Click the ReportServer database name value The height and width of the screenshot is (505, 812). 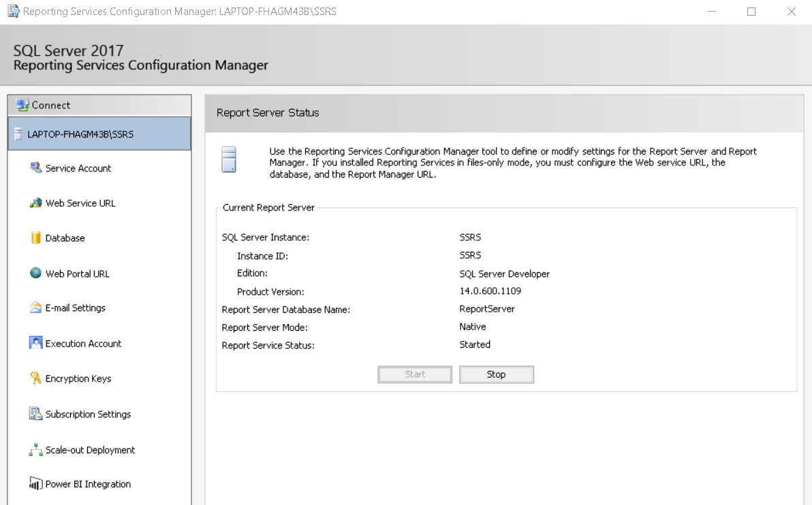coord(487,309)
